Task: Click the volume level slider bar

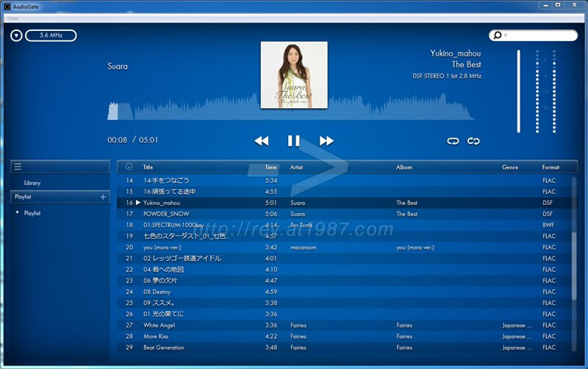Action: pos(518,91)
